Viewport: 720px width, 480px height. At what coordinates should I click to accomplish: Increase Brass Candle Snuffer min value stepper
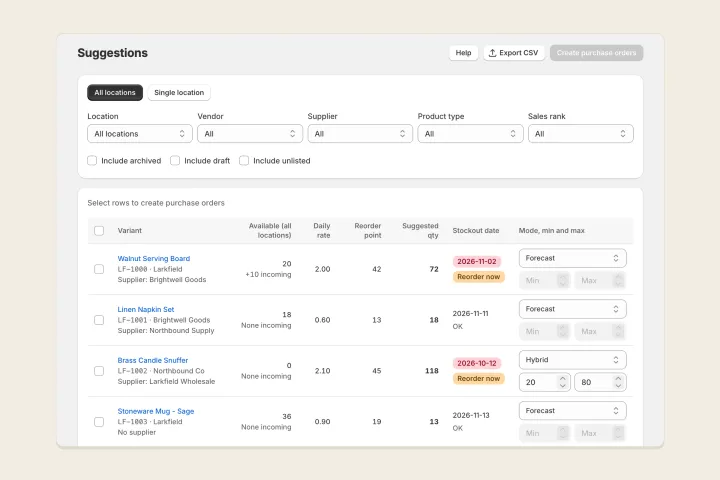tap(563, 378)
